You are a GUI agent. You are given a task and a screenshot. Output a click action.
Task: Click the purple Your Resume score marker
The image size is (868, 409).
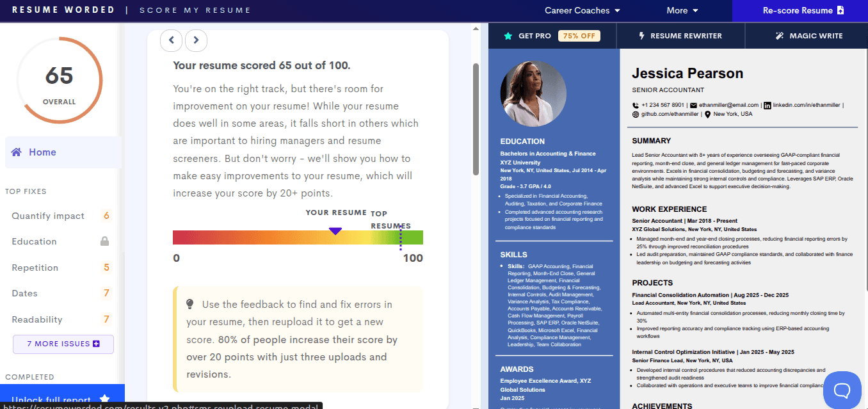click(335, 230)
